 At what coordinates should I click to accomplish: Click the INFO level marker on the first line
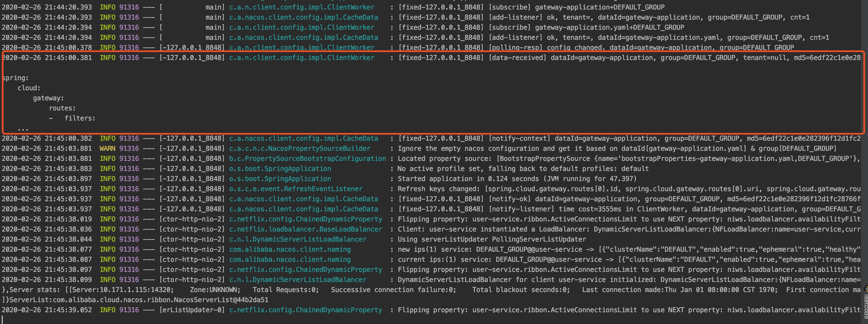point(108,6)
